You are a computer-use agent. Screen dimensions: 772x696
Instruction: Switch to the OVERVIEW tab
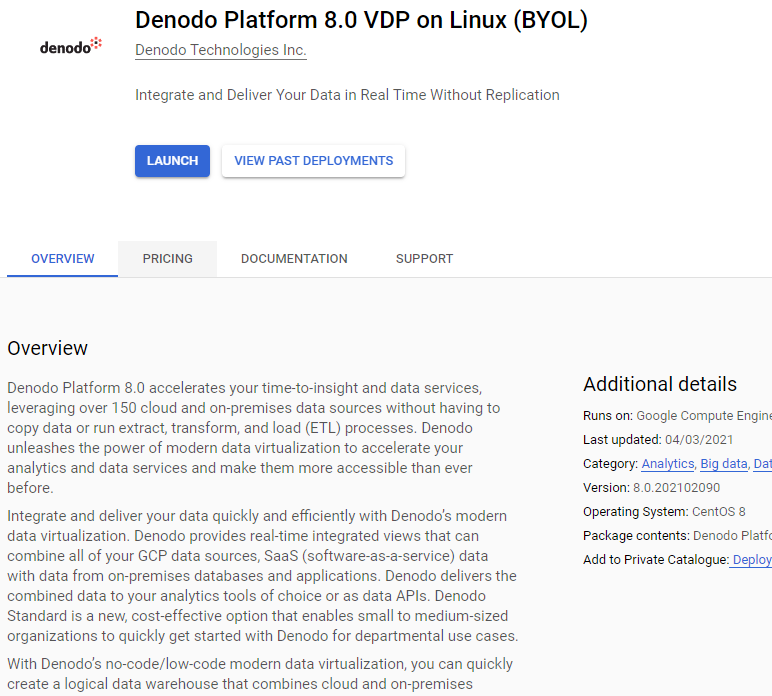63,259
